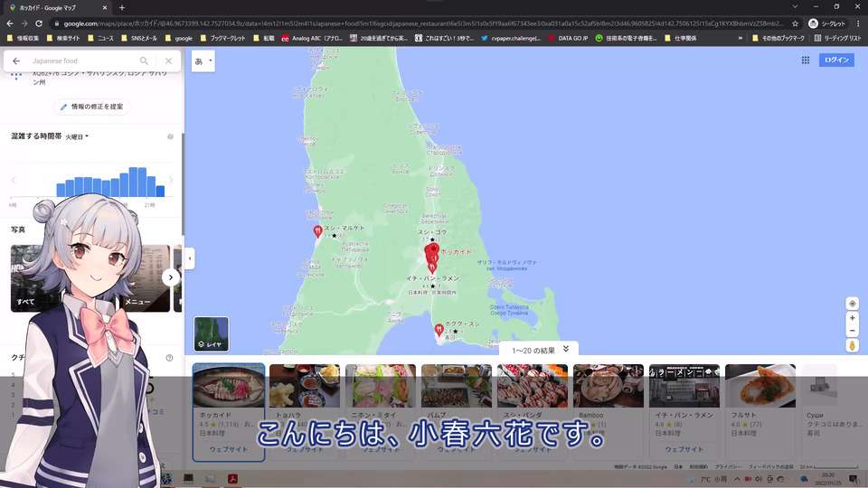Image resolution: width=868 pixels, height=488 pixels.
Task: Open help icon for busy hours
Action: [170, 136]
